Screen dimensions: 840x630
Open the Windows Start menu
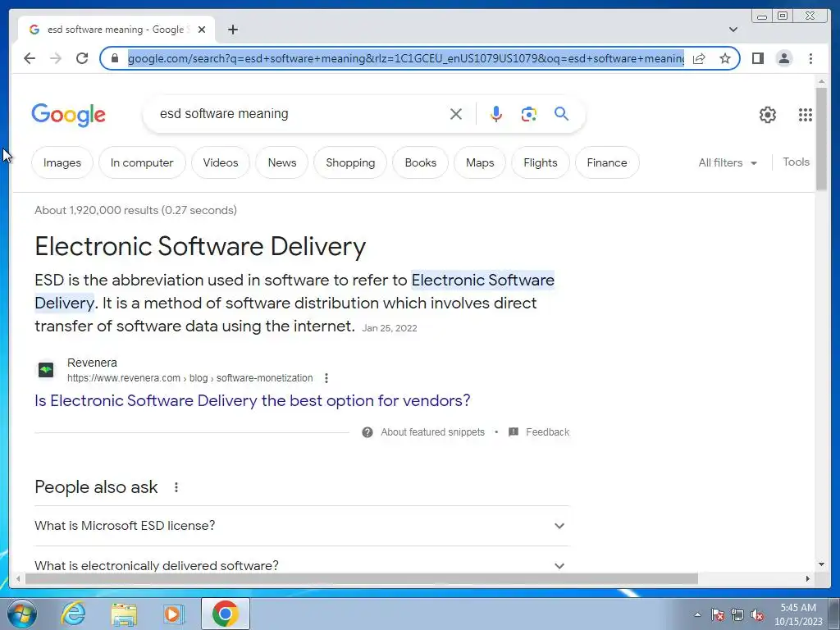point(21,614)
